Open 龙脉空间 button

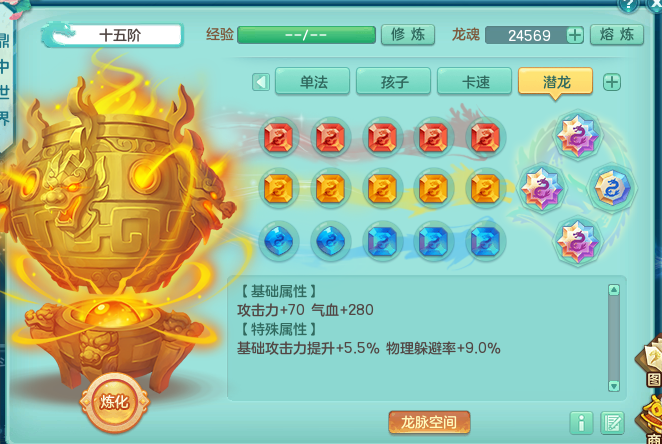click(x=429, y=422)
